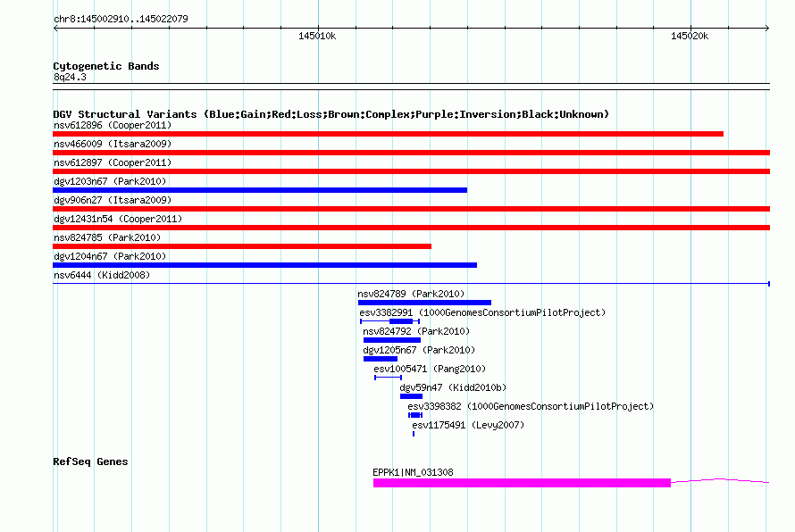795x532 pixels.
Task: Open dgv12431n54 (Cooper2011) variant label
Action: [x=118, y=219]
